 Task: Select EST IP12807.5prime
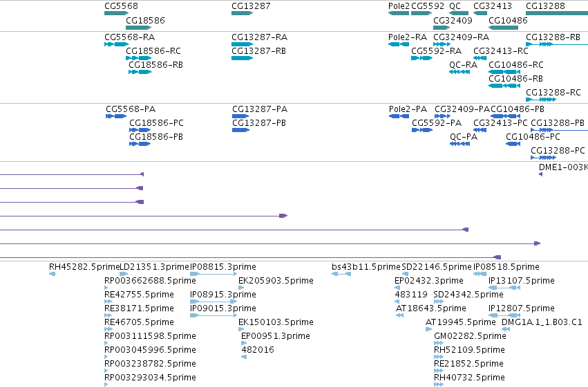[x=504, y=315]
